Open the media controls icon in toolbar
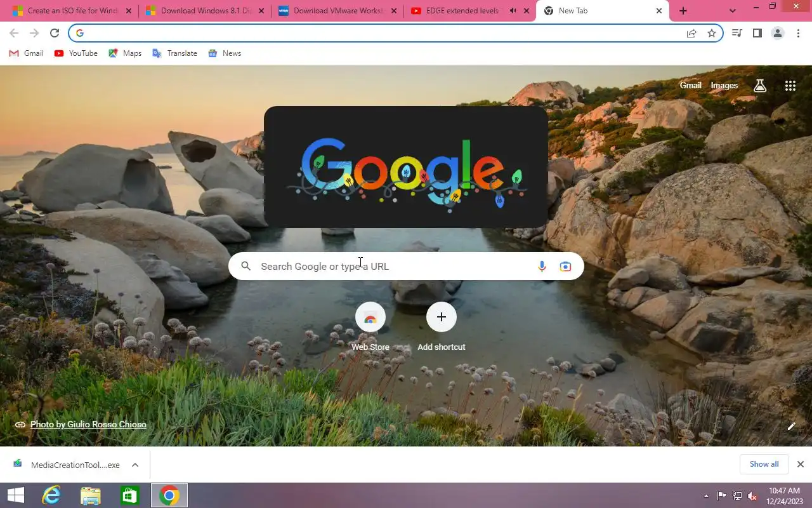This screenshot has height=508, width=812. [737, 33]
